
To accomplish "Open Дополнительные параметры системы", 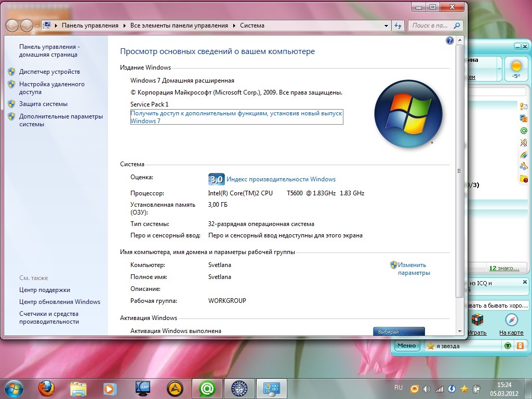I will point(61,120).
